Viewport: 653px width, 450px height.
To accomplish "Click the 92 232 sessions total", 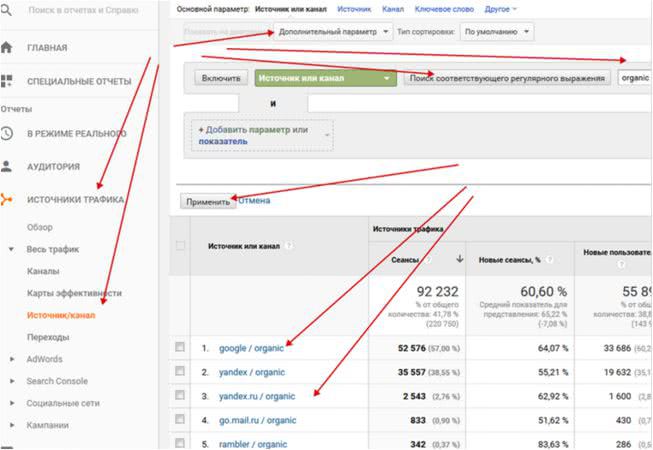I will (x=437, y=292).
